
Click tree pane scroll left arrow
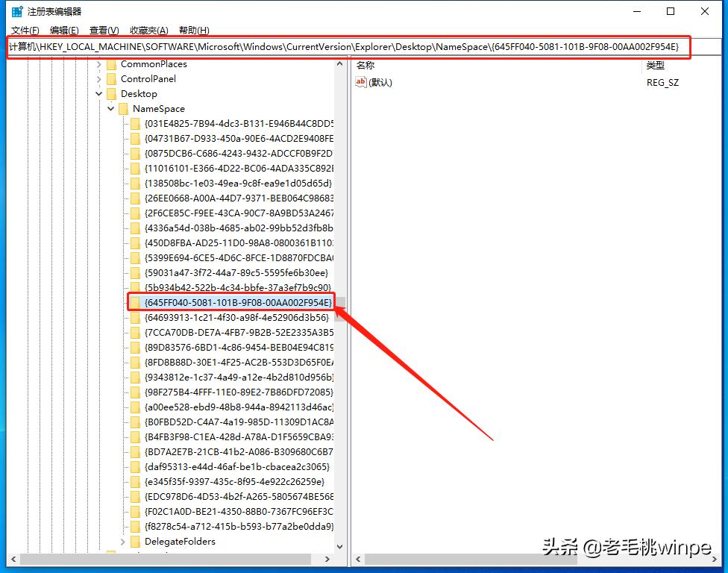(13, 559)
